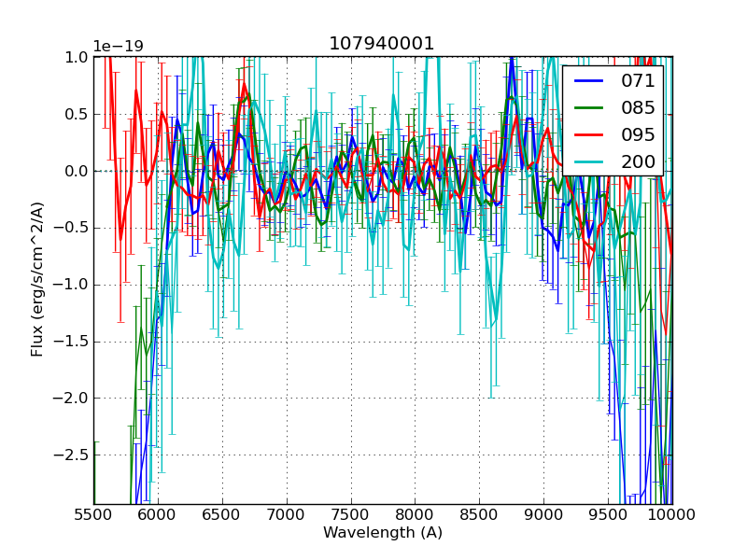Click the red line swatch in legend
The image size is (747, 560).
click(x=590, y=134)
